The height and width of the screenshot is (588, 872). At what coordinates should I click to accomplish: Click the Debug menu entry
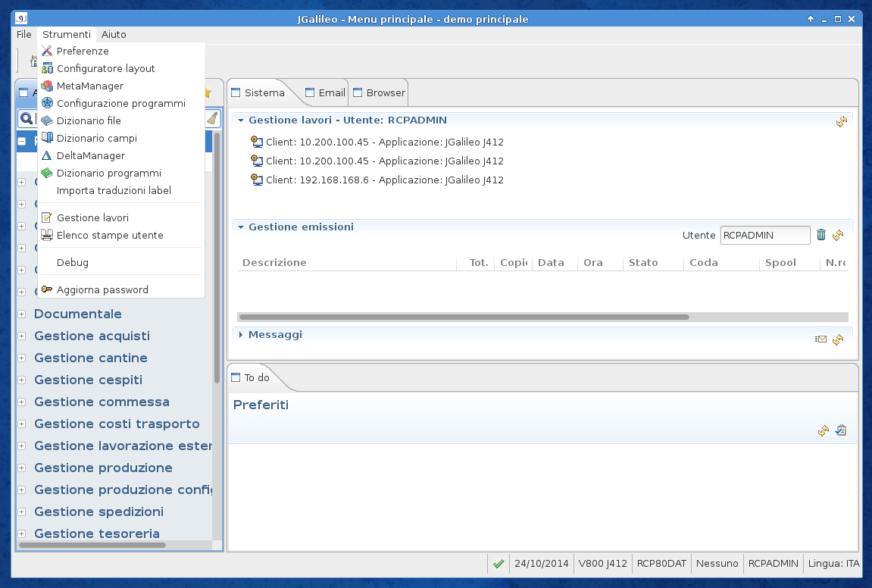point(120,263)
